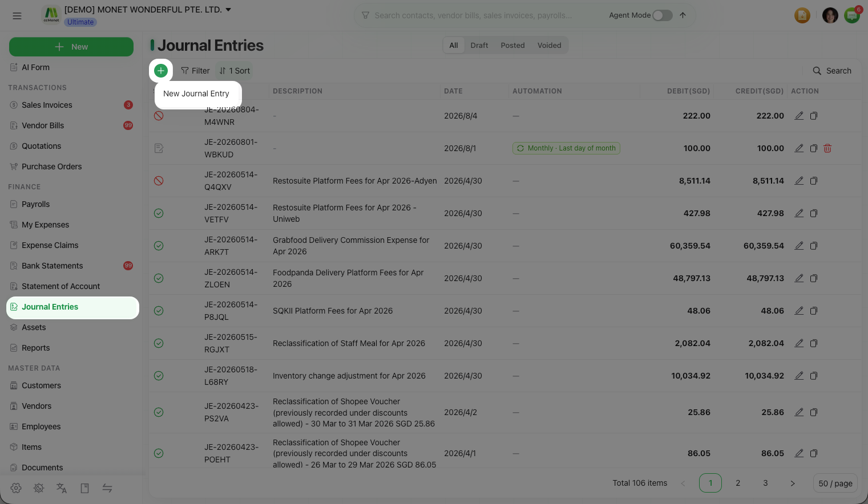
Task: Open the language translation icon
Action: click(x=62, y=488)
